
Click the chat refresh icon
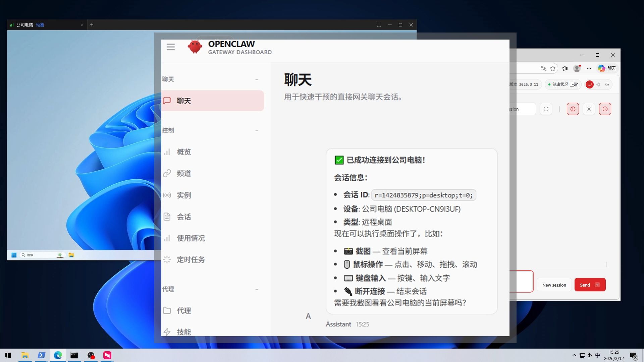(x=546, y=109)
